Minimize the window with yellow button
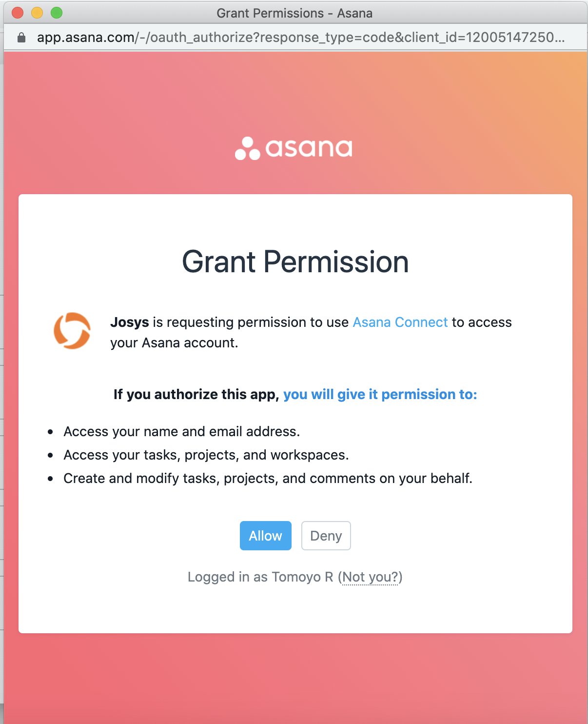Screen dimensions: 588x724 [x=37, y=13]
